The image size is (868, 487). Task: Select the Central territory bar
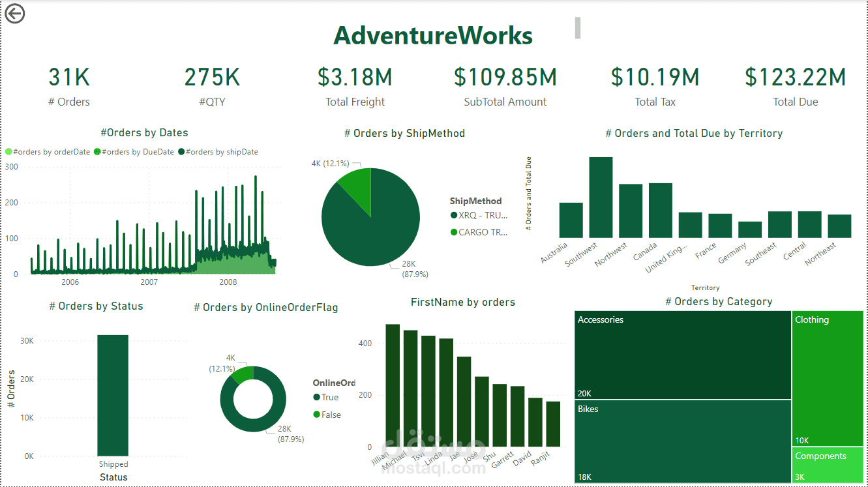pyautogui.click(x=810, y=224)
